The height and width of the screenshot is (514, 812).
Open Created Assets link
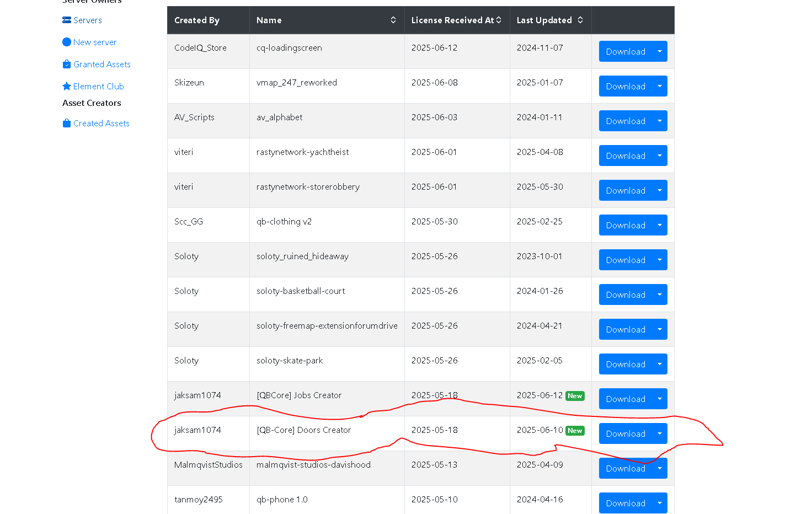101,123
